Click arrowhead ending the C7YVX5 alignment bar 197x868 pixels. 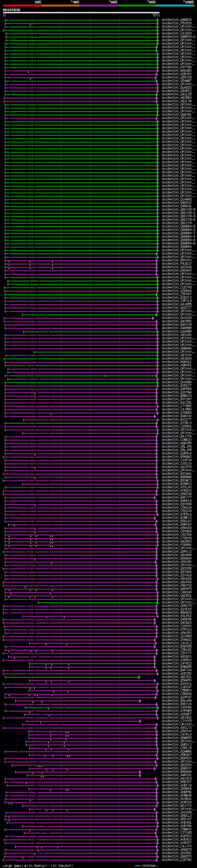tap(140, 721)
